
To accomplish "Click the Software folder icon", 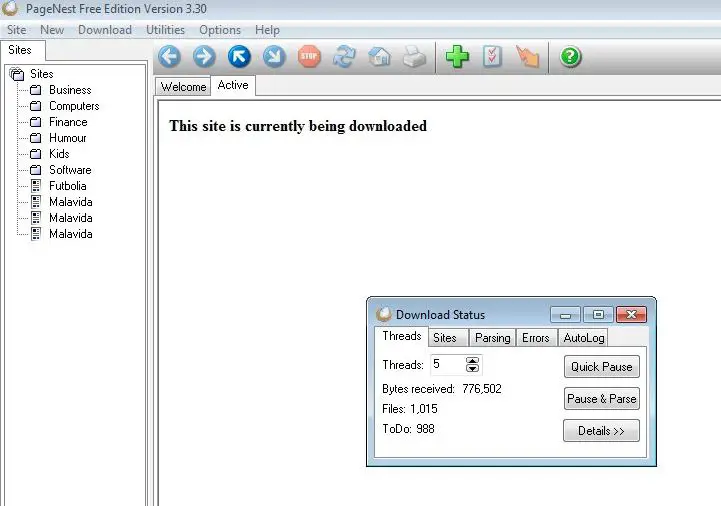I will coord(35,170).
